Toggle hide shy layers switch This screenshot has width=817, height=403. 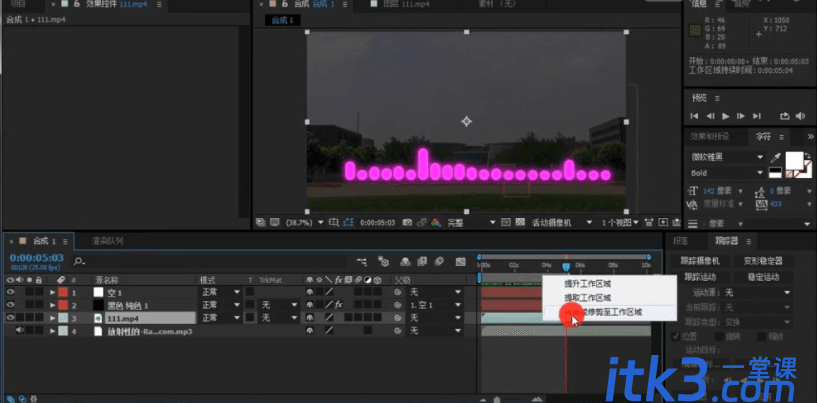[x=405, y=261]
